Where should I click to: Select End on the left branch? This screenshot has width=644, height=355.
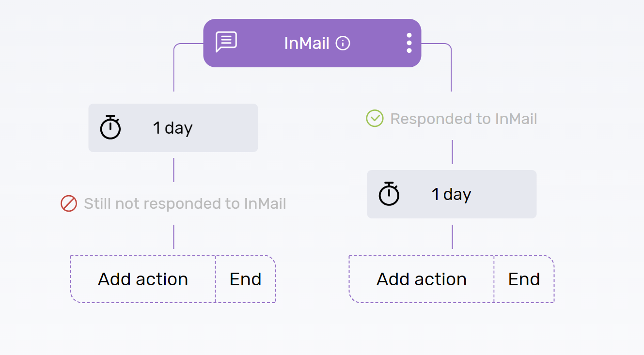(x=245, y=279)
